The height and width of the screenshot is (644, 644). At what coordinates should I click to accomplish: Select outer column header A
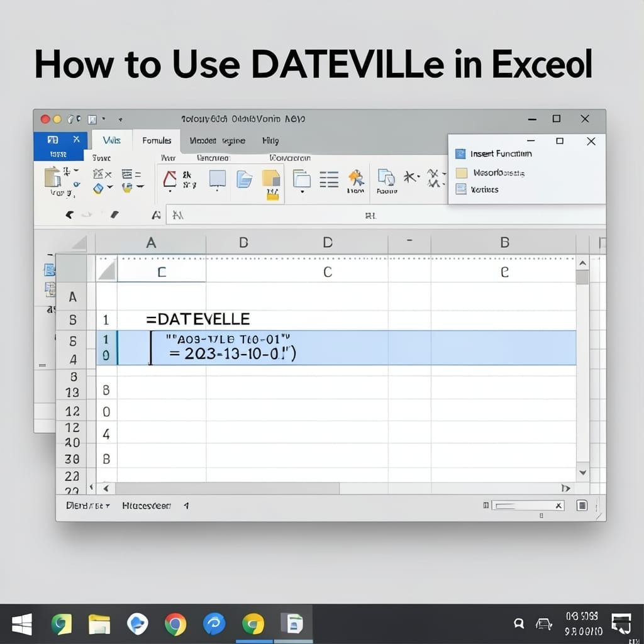151,243
